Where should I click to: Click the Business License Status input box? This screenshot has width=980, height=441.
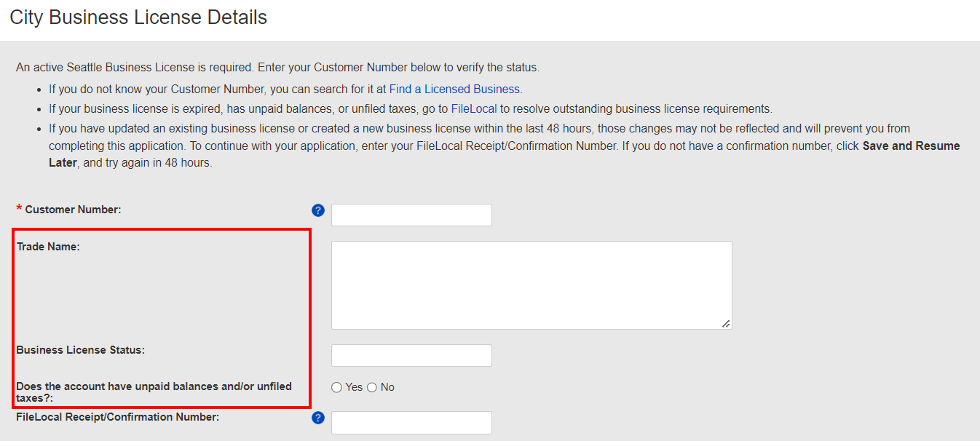pyautogui.click(x=411, y=355)
